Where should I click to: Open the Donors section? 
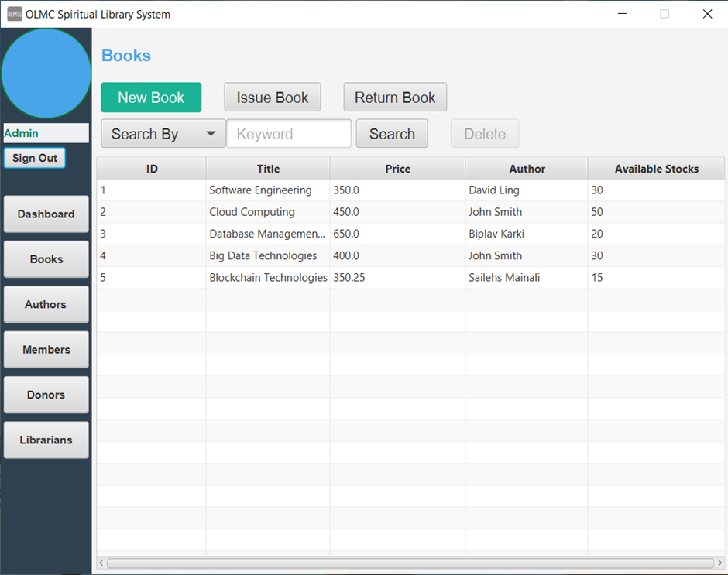(46, 395)
